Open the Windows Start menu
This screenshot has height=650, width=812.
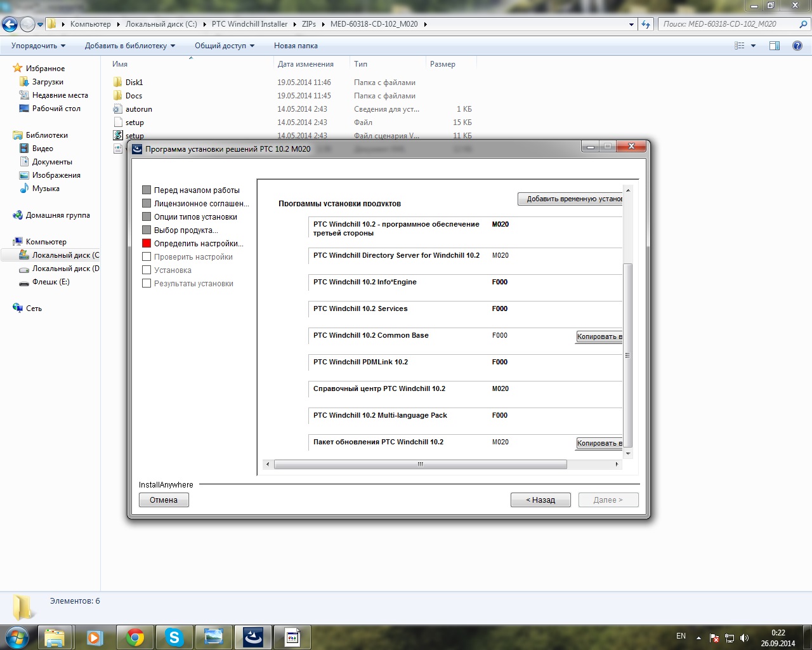(17, 637)
